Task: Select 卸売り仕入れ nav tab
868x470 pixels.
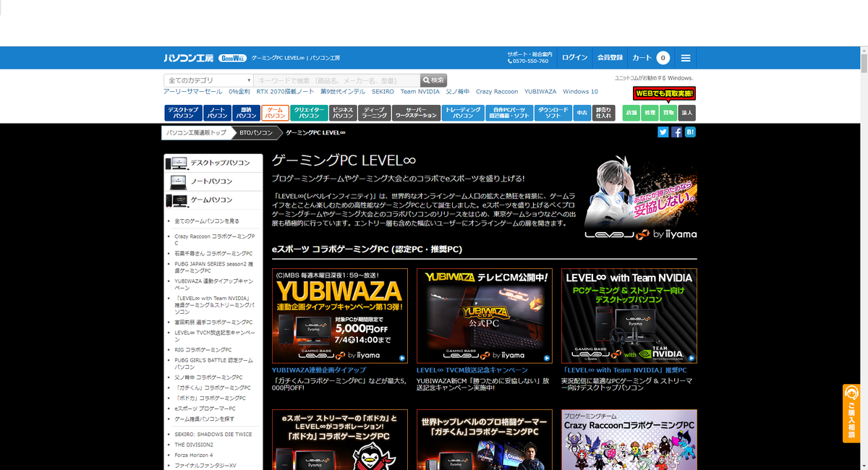Action: pos(603,113)
